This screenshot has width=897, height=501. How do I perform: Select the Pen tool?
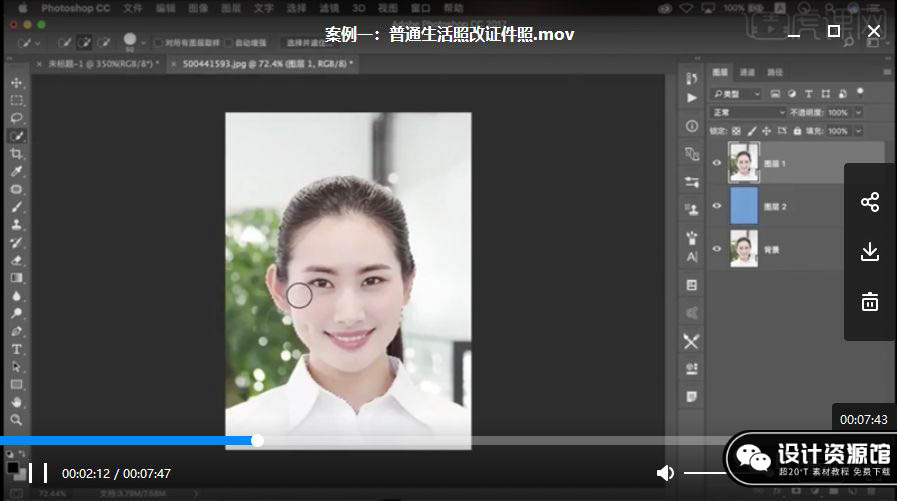pos(16,331)
